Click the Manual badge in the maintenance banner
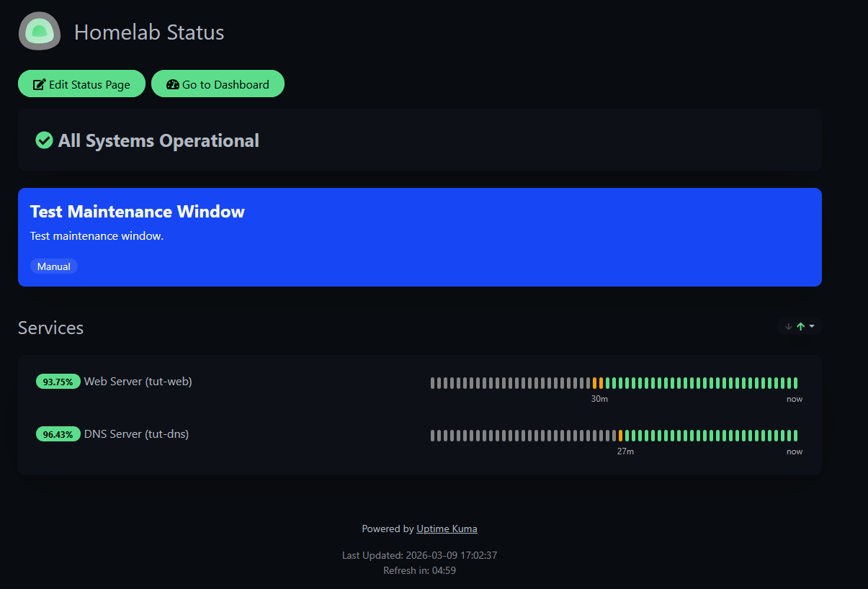Image resolution: width=868 pixels, height=589 pixels. pyautogui.click(x=54, y=266)
